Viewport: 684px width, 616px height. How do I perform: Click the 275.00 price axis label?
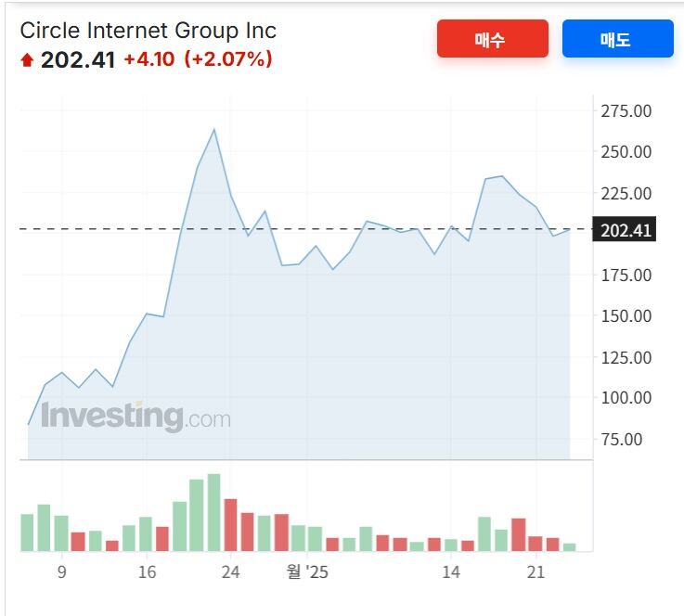[626, 111]
